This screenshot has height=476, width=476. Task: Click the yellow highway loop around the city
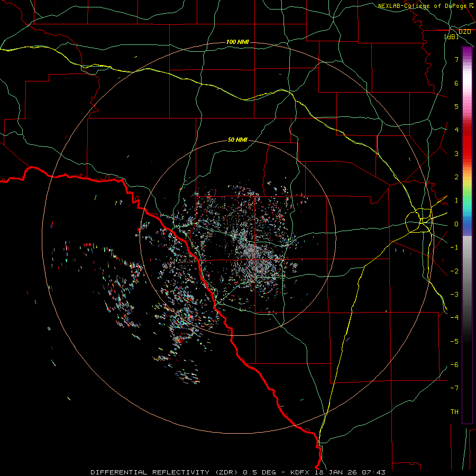tap(419, 221)
